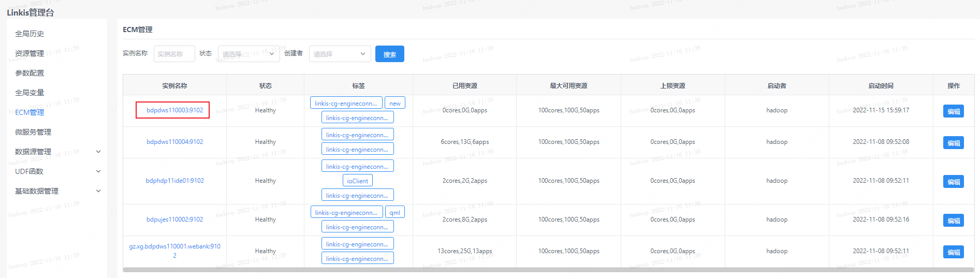The height and width of the screenshot is (278, 980).
Task: Click the 'ioClient' label tag
Action: coord(357,181)
